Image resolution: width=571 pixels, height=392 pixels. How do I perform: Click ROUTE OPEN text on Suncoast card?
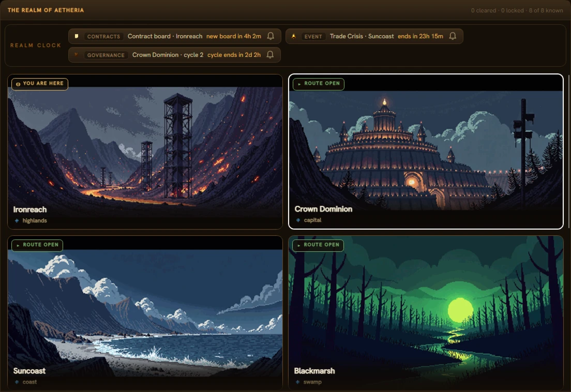click(40, 245)
